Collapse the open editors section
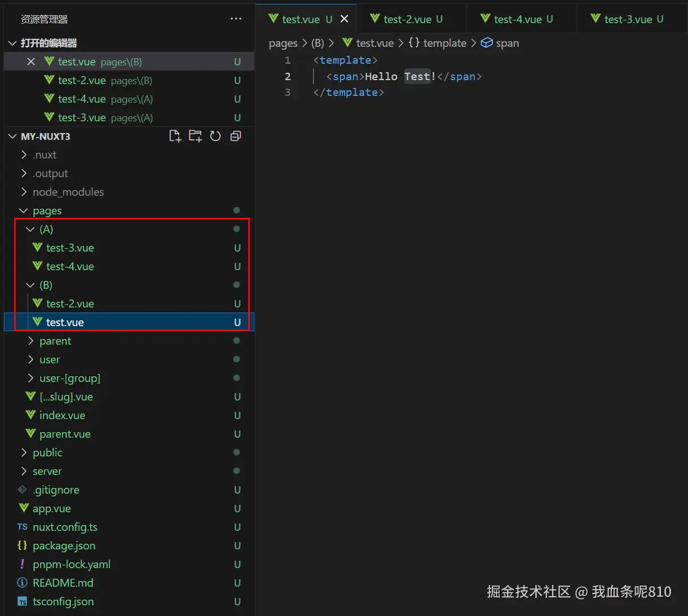The width and height of the screenshot is (688, 616). [12, 43]
